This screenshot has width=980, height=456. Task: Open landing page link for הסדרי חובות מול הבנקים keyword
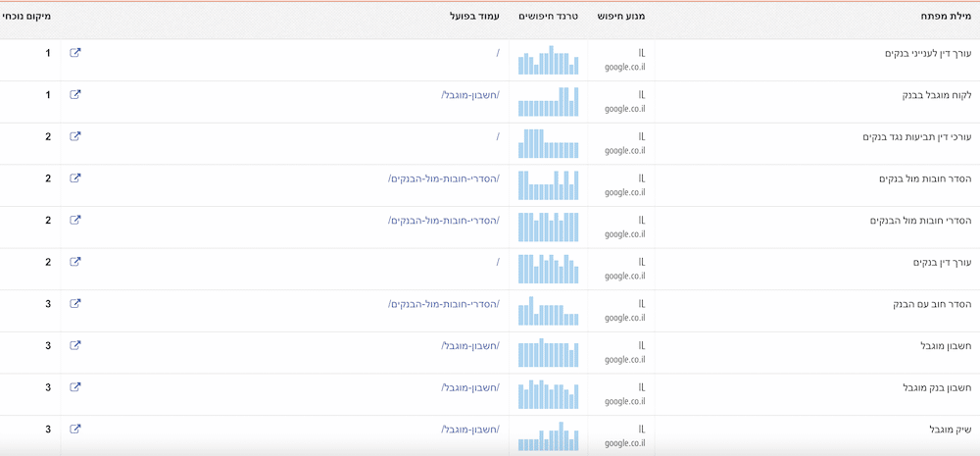tap(444, 221)
